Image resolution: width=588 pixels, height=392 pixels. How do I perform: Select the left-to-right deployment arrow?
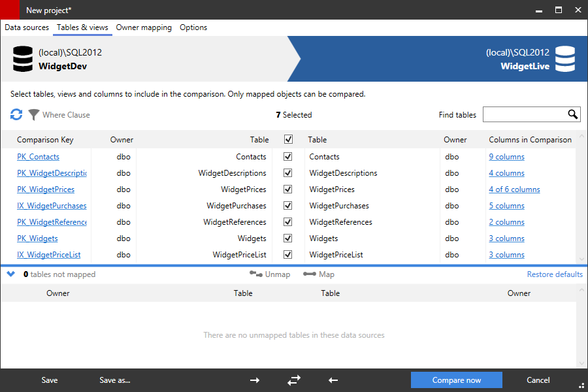click(x=254, y=380)
